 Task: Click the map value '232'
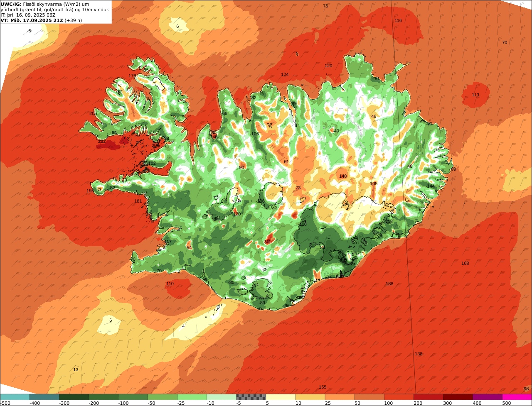click(x=102, y=141)
